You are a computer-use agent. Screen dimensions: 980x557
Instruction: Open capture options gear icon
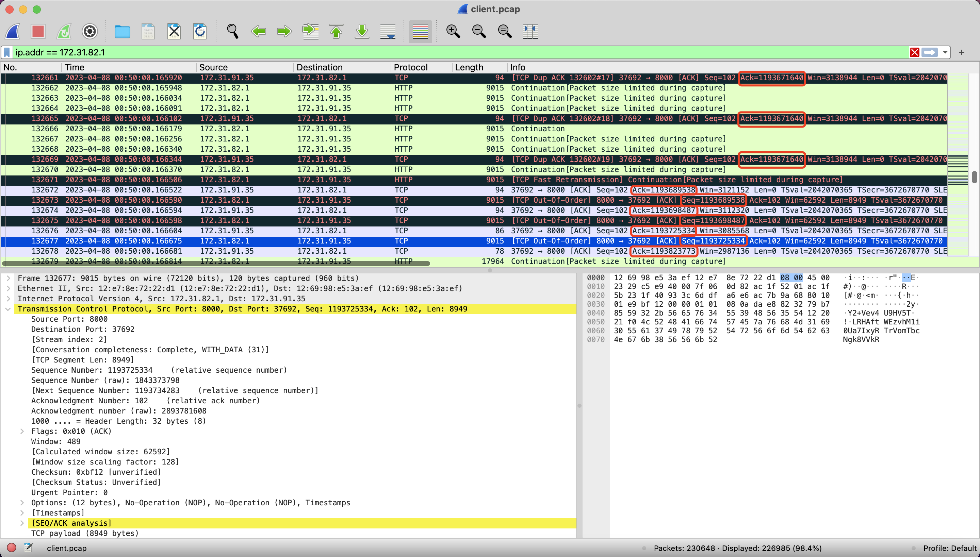coord(89,31)
